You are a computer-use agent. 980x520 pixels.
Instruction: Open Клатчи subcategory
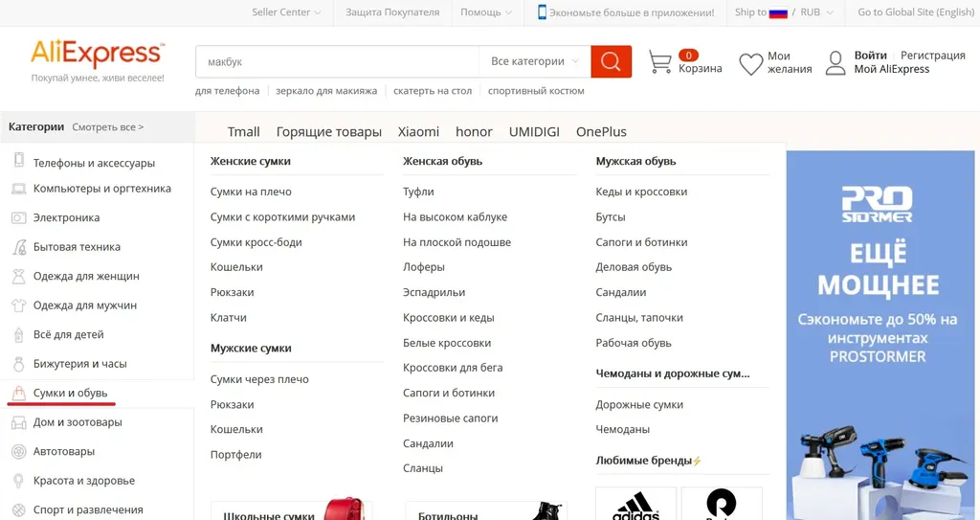click(228, 317)
